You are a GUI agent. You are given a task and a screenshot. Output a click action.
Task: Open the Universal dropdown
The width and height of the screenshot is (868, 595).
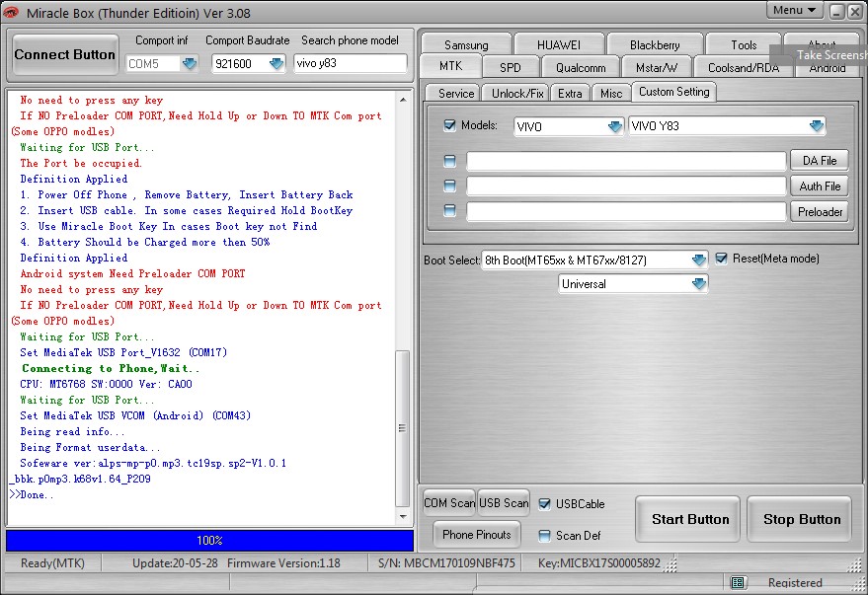[x=698, y=284]
